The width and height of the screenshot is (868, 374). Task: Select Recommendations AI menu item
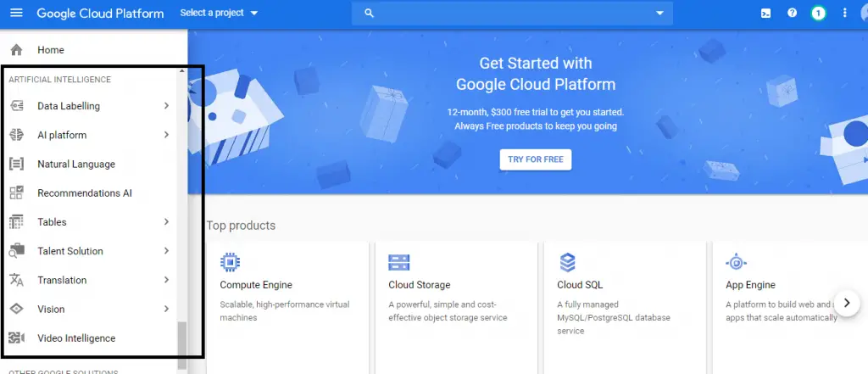(x=88, y=193)
